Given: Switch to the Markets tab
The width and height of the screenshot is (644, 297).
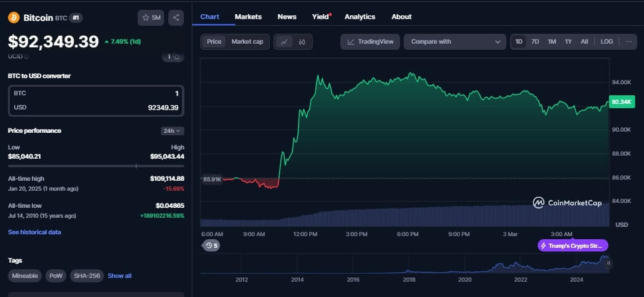Looking at the screenshot, I should point(248,17).
